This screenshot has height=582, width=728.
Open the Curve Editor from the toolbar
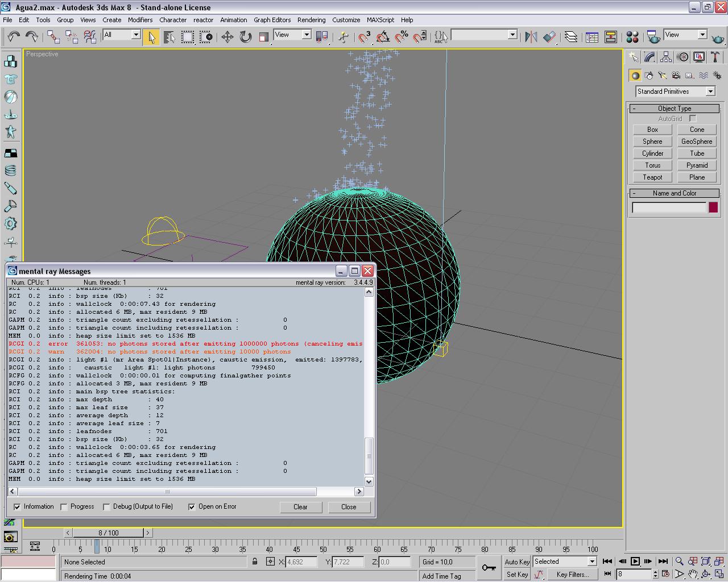[592, 37]
